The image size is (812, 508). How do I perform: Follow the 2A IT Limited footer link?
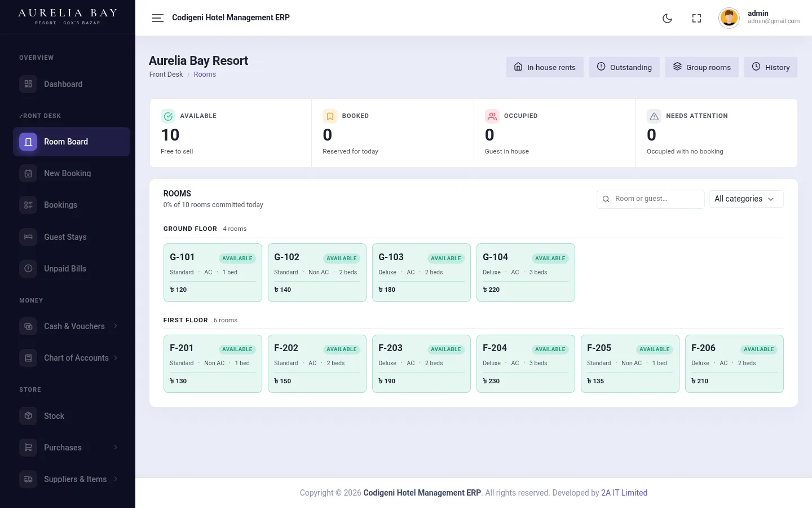coord(624,493)
